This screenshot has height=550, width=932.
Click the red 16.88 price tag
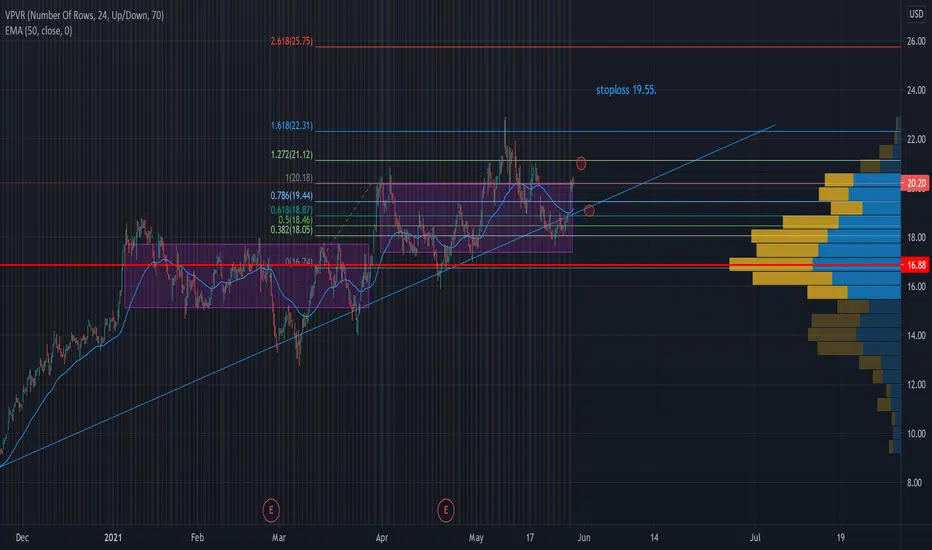click(x=916, y=265)
